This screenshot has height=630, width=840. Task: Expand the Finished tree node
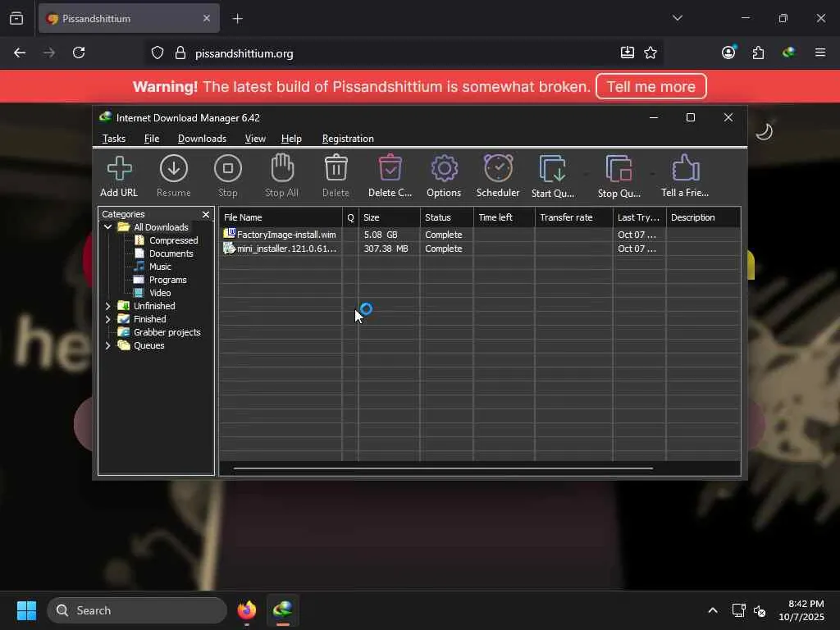point(108,319)
